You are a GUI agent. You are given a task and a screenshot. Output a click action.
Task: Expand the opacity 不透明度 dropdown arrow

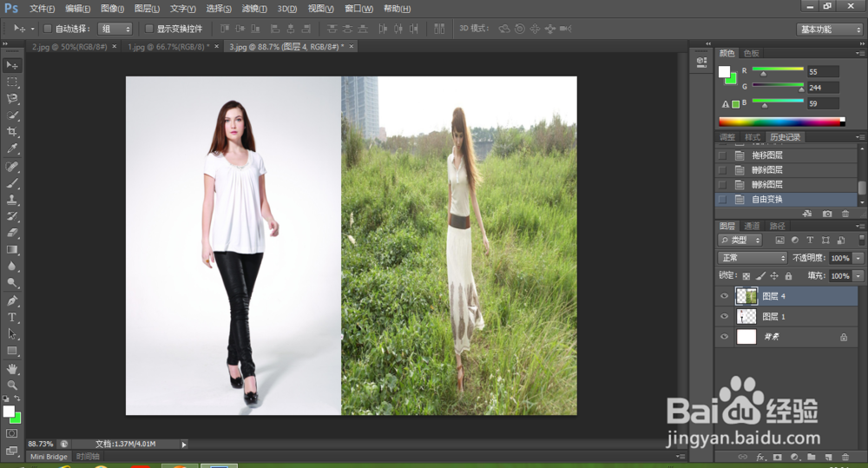(x=858, y=259)
